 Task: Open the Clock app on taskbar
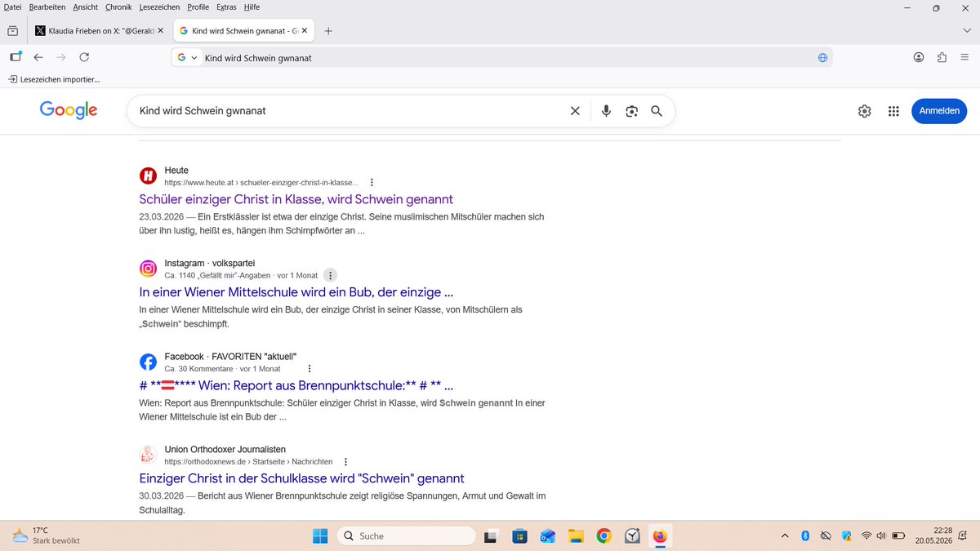click(x=632, y=536)
